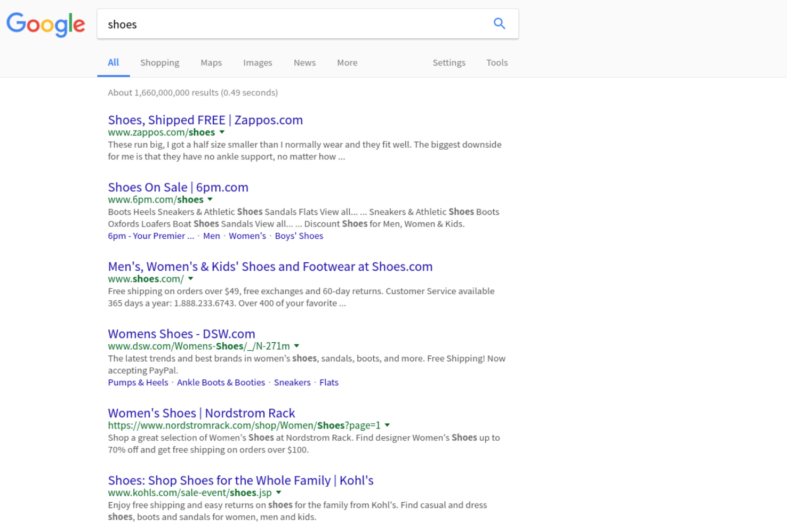This screenshot has width=787, height=532.
Task: Open Shoes, Shipped FREE Zappos.com result
Action: [x=205, y=120]
